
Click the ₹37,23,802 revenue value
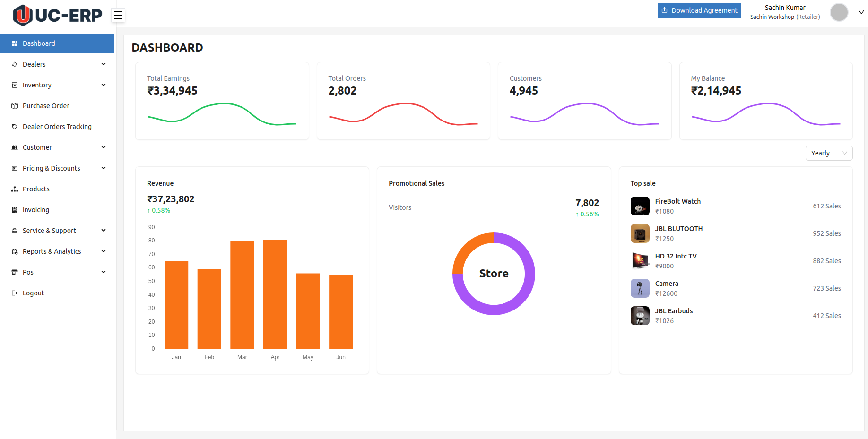(x=171, y=199)
